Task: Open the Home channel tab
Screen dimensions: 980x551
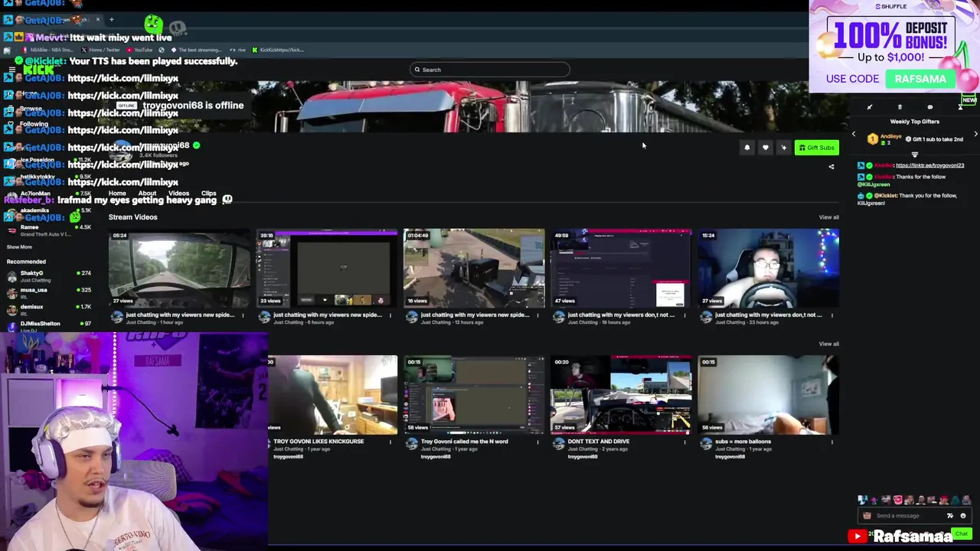Action: coord(117,194)
